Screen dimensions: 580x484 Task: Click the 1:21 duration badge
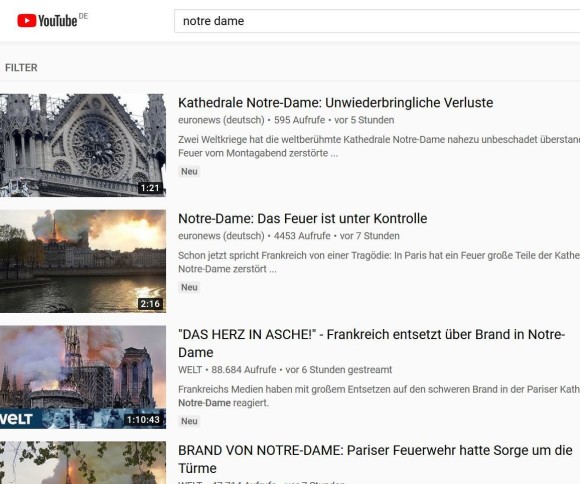click(150, 188)
